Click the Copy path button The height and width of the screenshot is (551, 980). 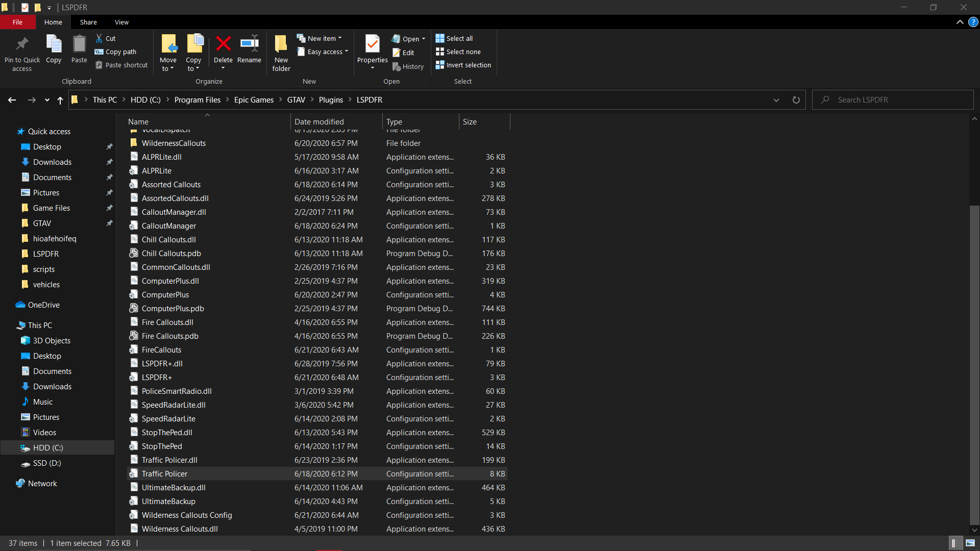116,52
